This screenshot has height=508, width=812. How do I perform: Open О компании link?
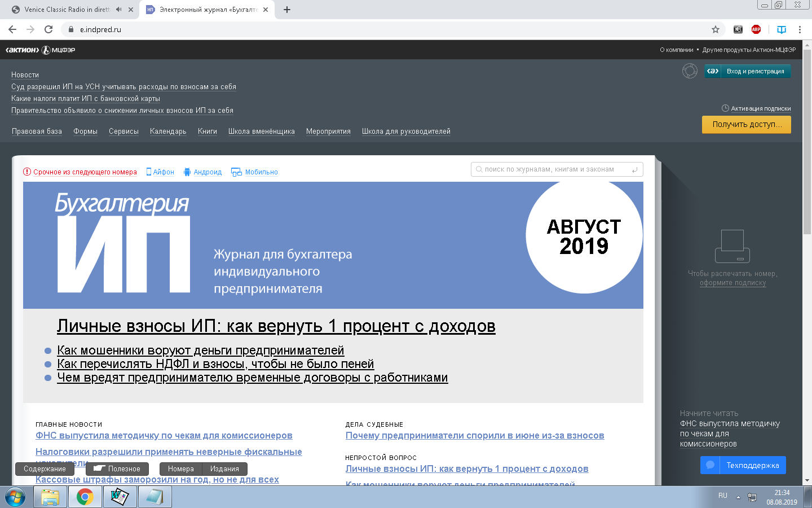(x=677, y=50)
